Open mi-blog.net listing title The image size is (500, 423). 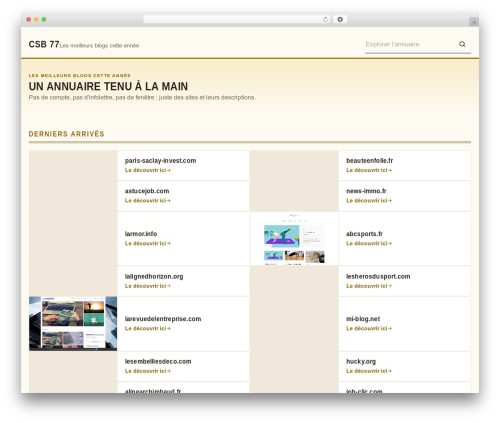[x=363, y=319]
